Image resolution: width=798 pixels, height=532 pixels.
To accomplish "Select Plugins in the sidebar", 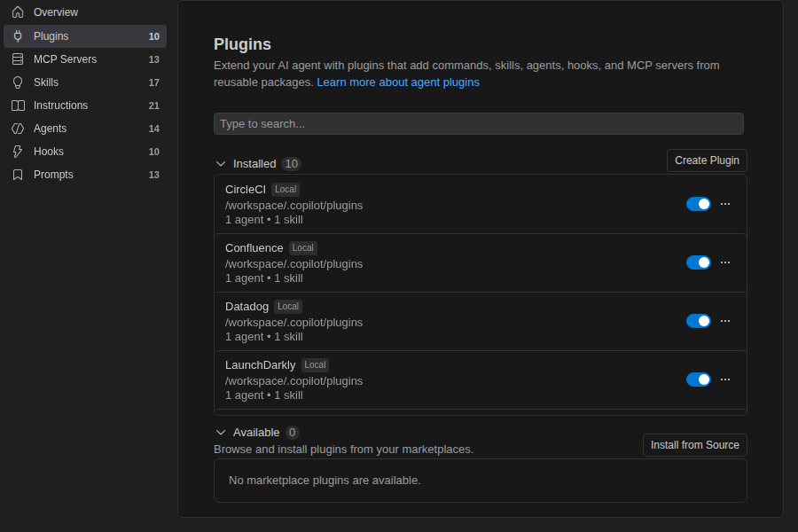I will pos(85,36).
